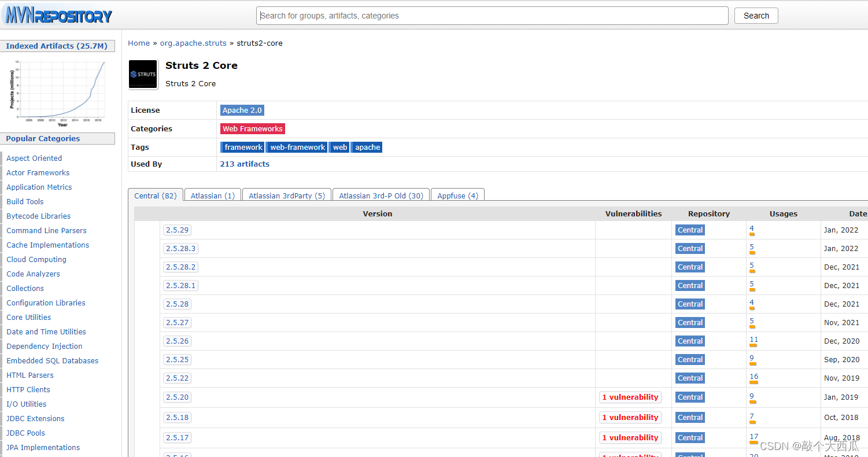Open usages count 16 for 2.5.22
The width and height of the screenshot is (868, 457).
(754, 377)
